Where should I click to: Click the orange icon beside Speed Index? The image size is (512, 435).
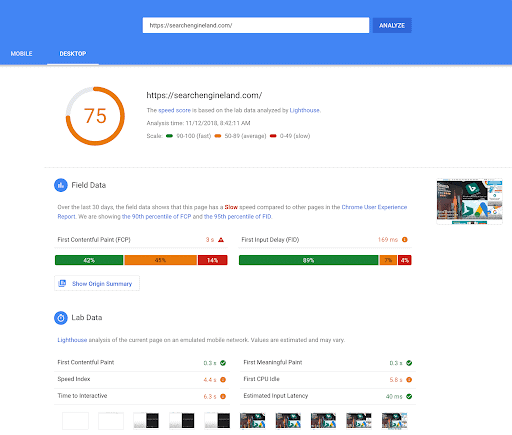[223, 380]
